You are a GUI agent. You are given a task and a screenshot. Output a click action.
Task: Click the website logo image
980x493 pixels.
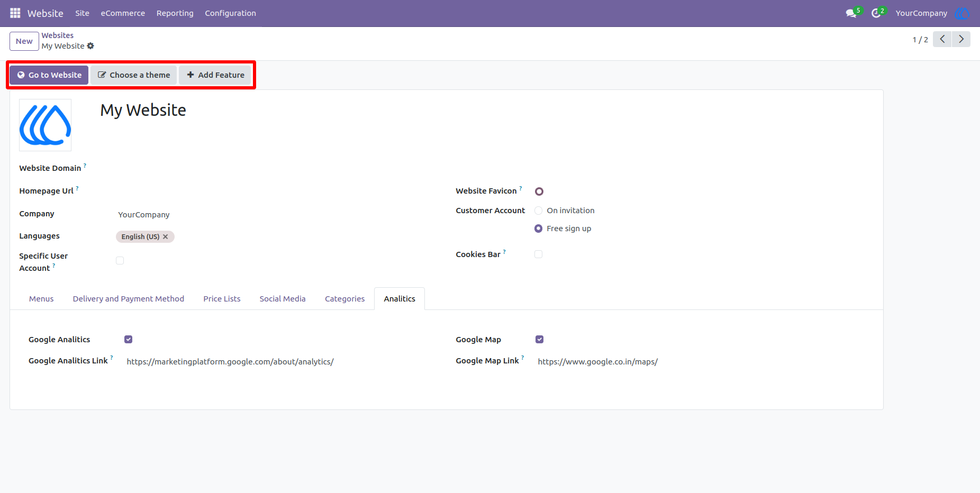[46, 125]
